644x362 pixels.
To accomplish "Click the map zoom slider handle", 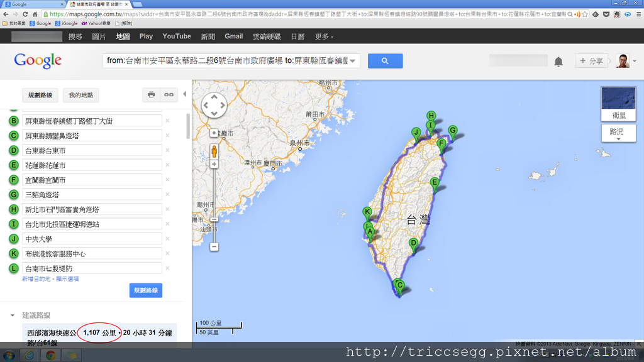I will 214,219.
